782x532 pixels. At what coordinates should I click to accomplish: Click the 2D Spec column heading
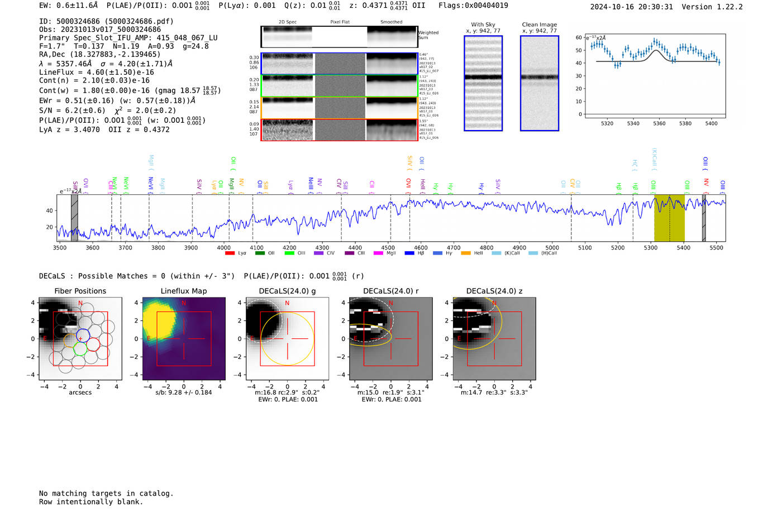pos(288,22)
